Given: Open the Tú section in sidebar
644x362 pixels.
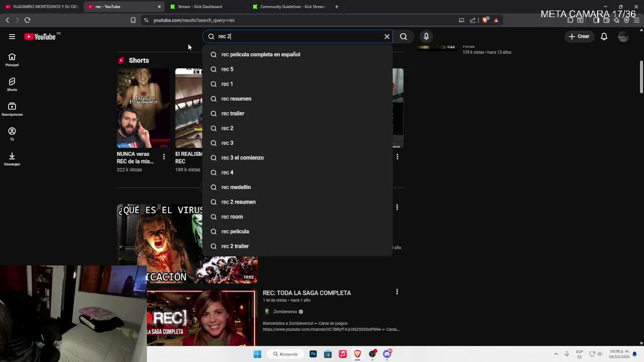Looking at the screenshot, I should tap(12, 134).
